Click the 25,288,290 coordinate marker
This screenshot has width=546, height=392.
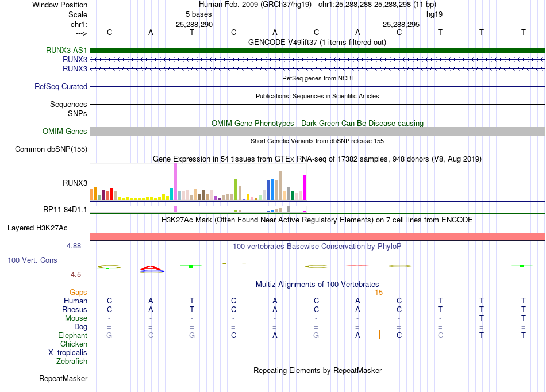coord(194,24)
